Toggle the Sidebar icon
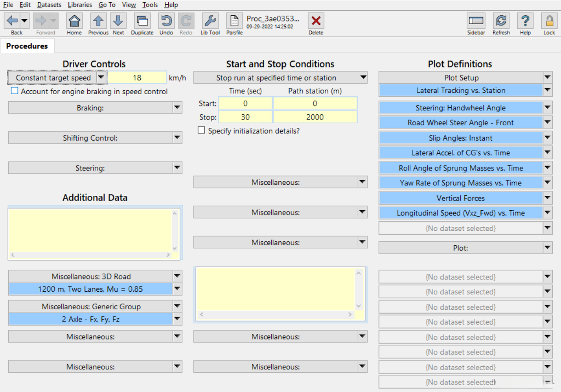 tap(476, 21)
